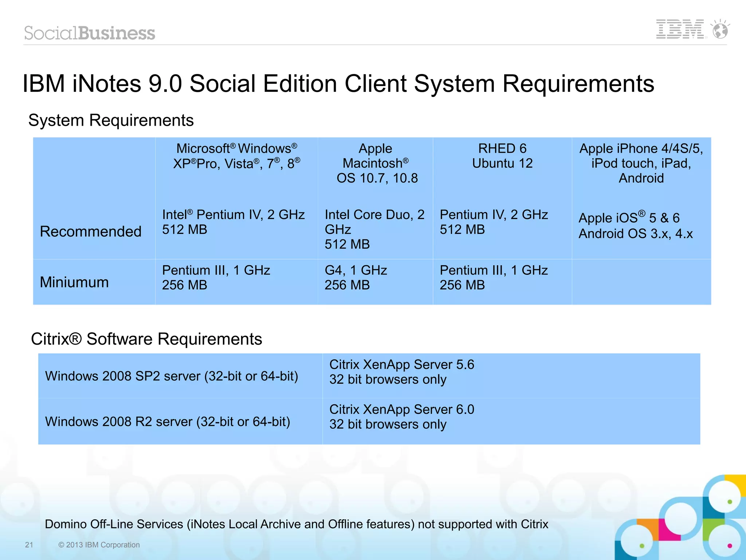The image size is (746, 560).
Task: Click the 'Citrix® Software Requirements' heading
Action: [146, 339]
